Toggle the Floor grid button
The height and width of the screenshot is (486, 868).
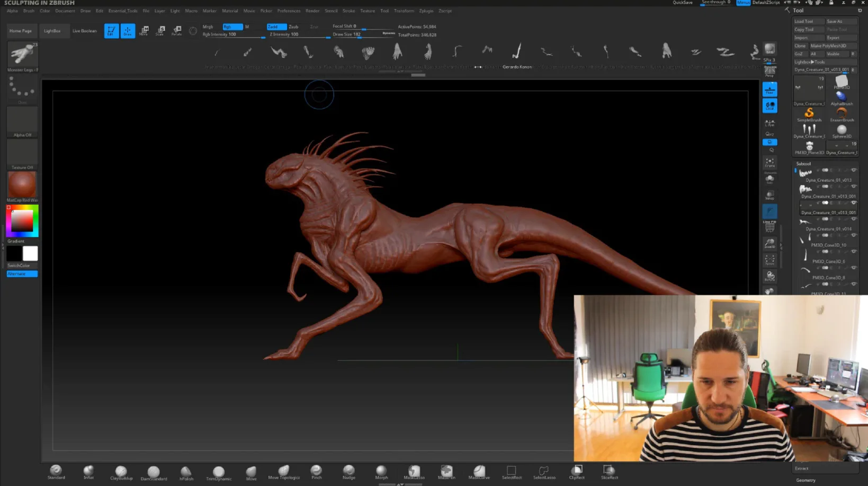pos(770,89)
